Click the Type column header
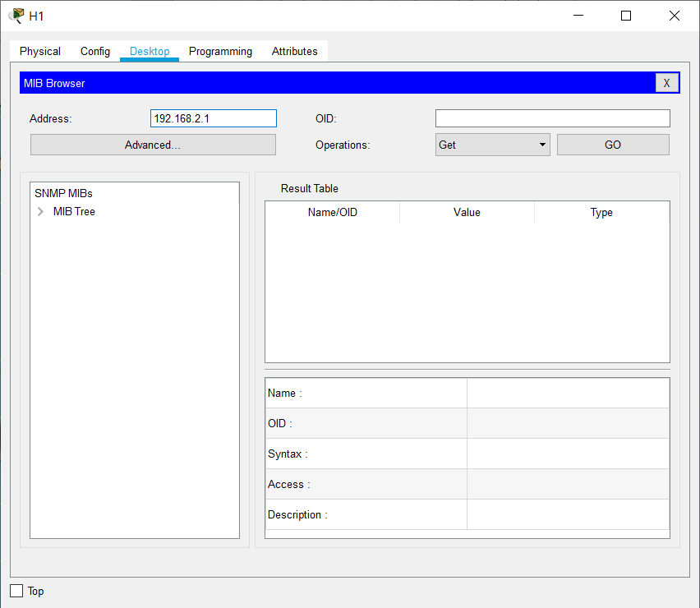The image size is (700, 608). point(601,212)
